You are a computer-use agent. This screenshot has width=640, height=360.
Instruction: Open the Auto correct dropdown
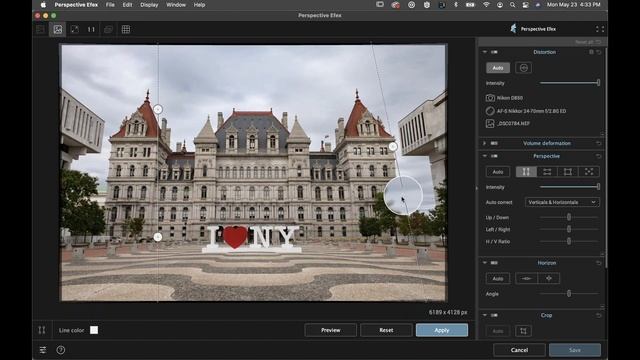point(562,202)
